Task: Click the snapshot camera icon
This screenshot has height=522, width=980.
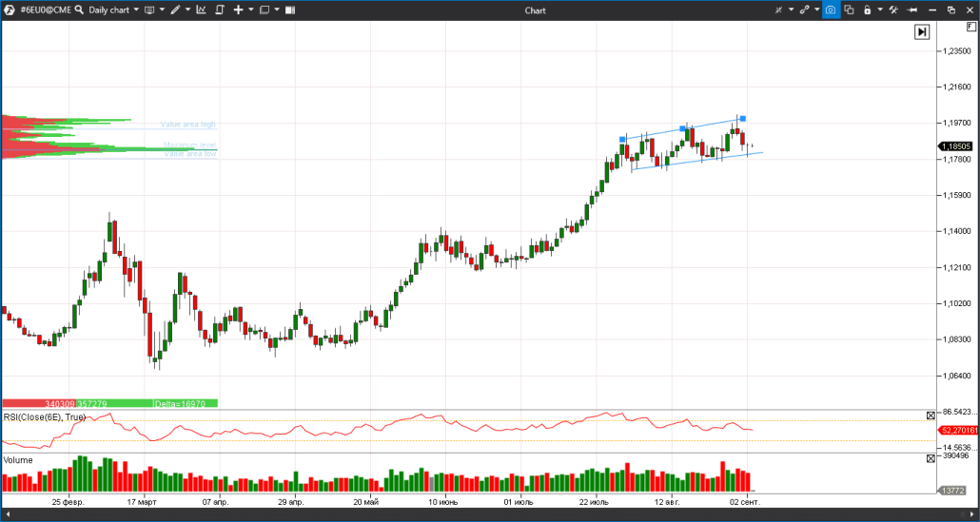Action: 831,10
